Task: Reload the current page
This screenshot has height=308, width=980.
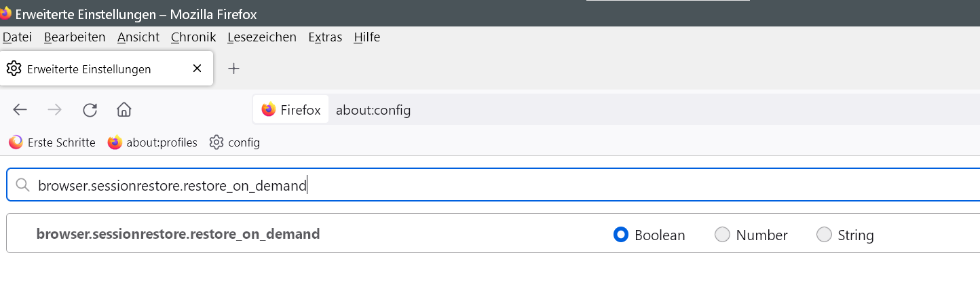Action: coord(90,110)
